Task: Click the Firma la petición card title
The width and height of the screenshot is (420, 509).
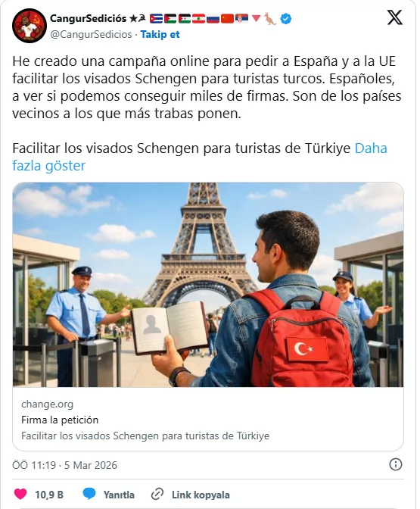Action: click(x=60, y=420)
